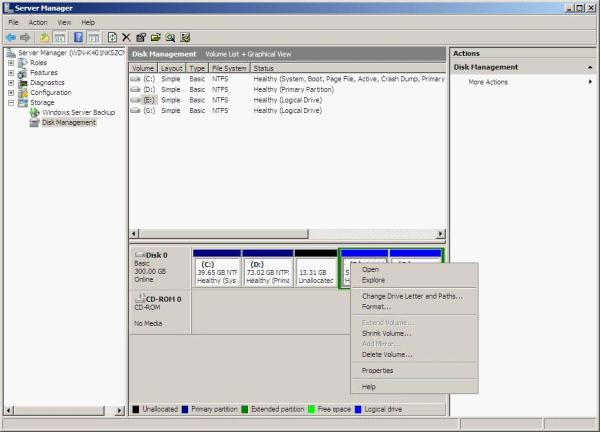
Task: Sort by the Type column header
Action: click(x=197, y=68)
